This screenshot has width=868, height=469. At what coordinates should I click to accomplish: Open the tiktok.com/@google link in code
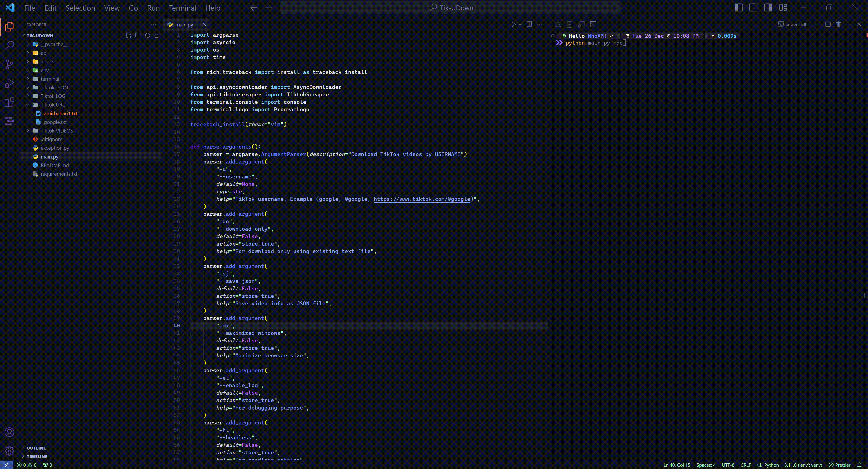click(422, 199)
